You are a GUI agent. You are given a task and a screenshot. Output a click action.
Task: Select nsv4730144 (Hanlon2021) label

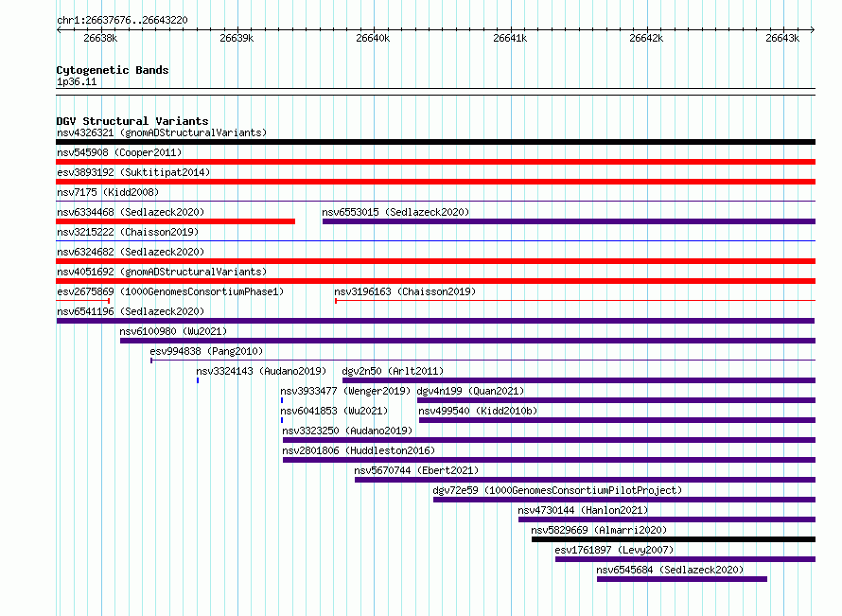583,510
